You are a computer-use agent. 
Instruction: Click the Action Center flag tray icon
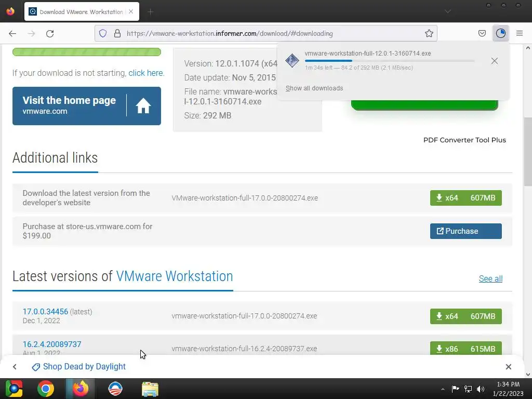455,389
